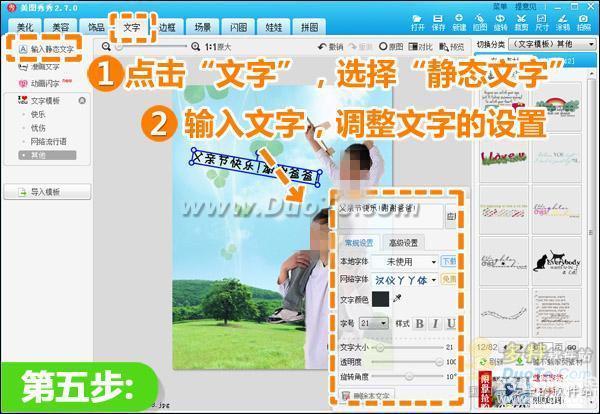Click the 删除本文字 button

point(367,396)
